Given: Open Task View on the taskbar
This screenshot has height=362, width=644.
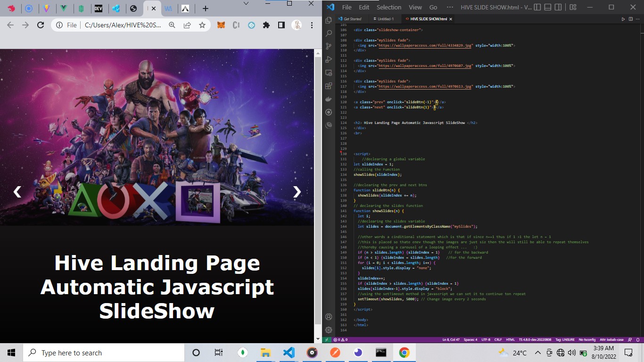Looking at the screenshot, I should pos(218,353).
